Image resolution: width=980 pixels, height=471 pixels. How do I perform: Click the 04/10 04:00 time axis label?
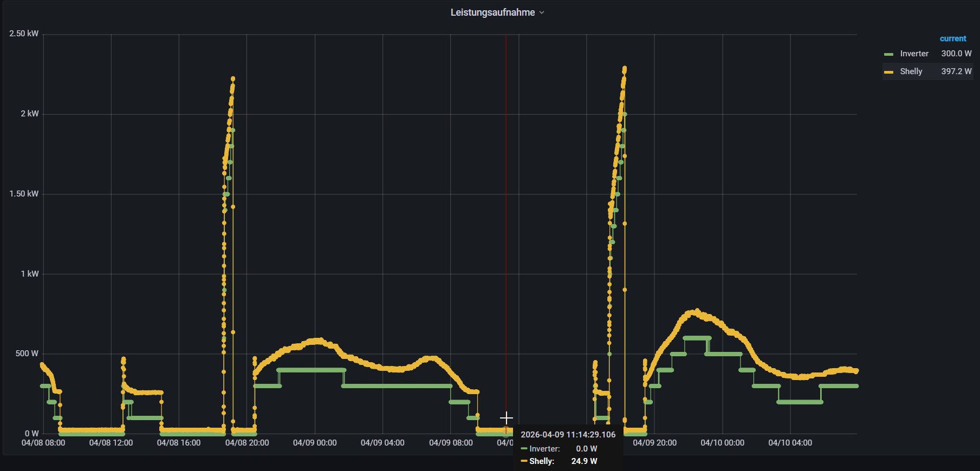pyautogui.click(x=790, y=443)
